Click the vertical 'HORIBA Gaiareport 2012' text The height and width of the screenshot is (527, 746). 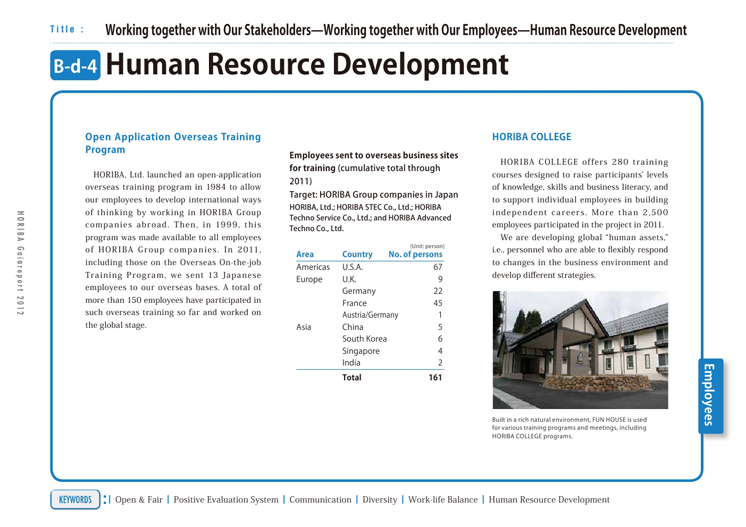pyautogui.click(x=20, y=263)
